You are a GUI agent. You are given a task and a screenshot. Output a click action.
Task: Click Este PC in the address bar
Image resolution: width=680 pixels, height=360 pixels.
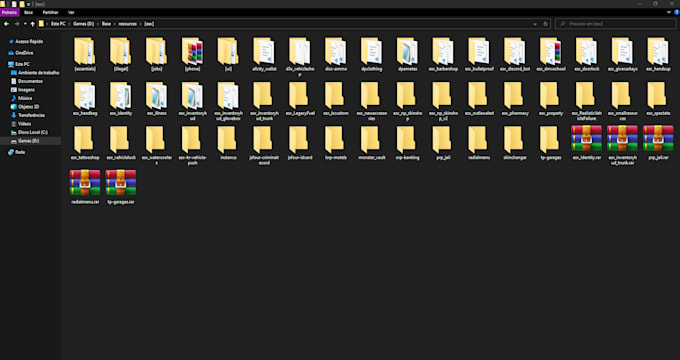coord(58,24)
